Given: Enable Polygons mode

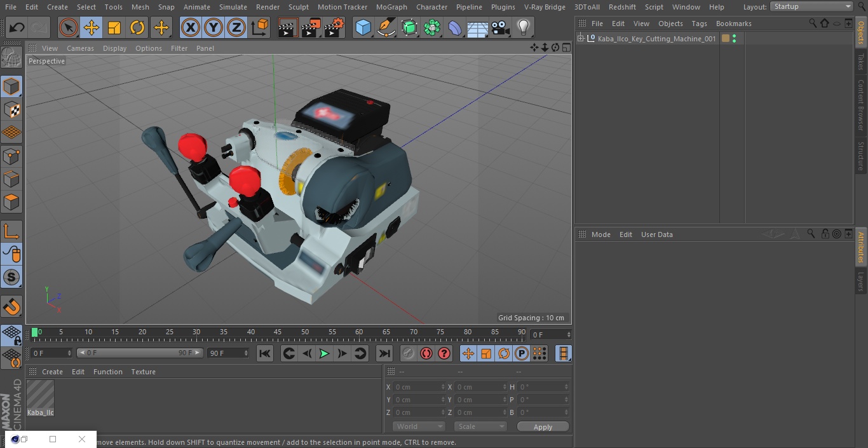Looking at the screenshot, I should [x=11, y=202].
